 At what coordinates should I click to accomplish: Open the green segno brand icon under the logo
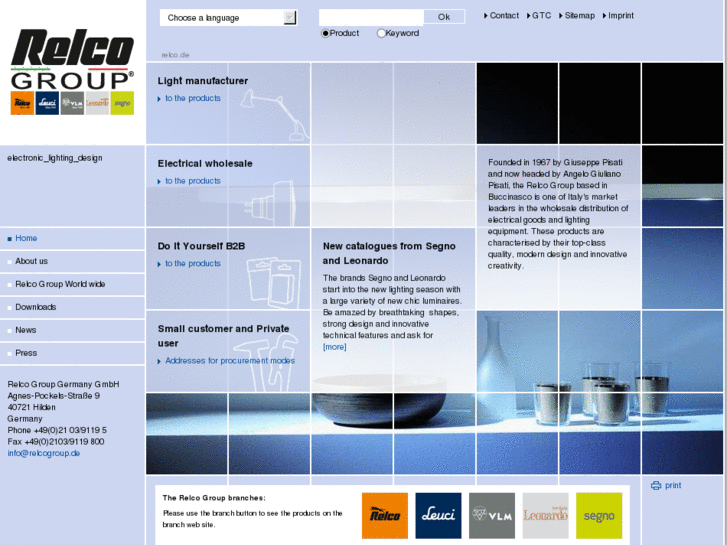[x=122, y=103]
